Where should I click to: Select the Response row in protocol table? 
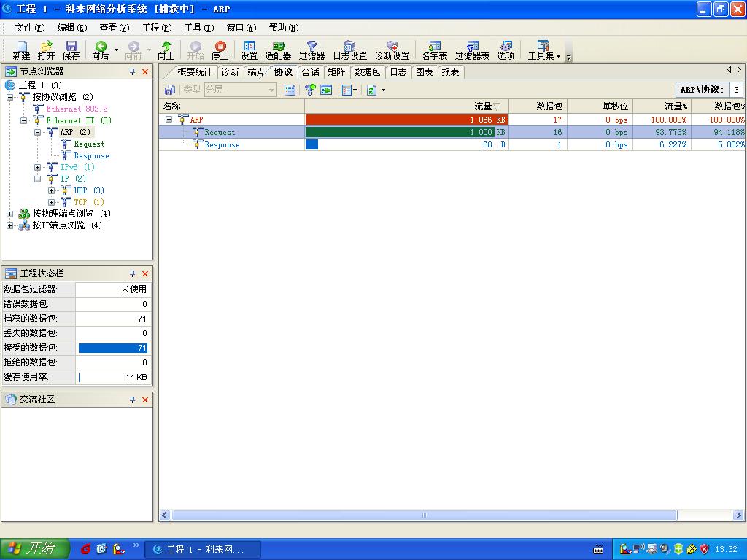click(222, 144)
